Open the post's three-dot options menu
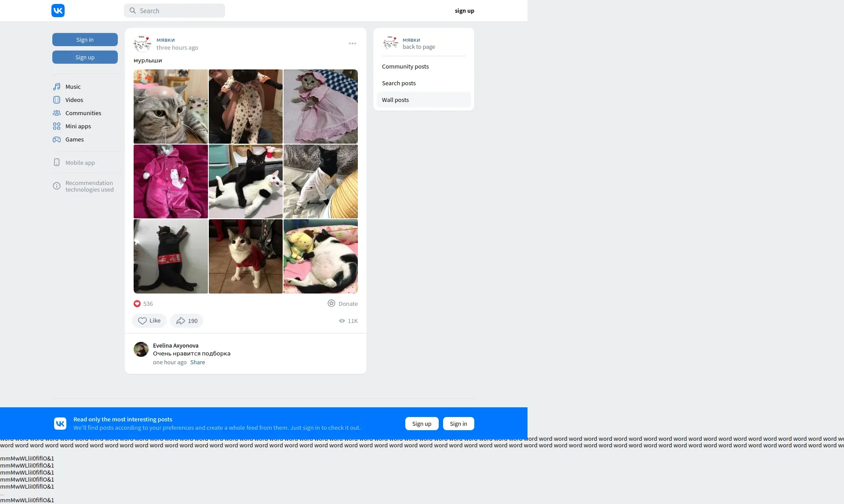 click(x=353, y=44)
